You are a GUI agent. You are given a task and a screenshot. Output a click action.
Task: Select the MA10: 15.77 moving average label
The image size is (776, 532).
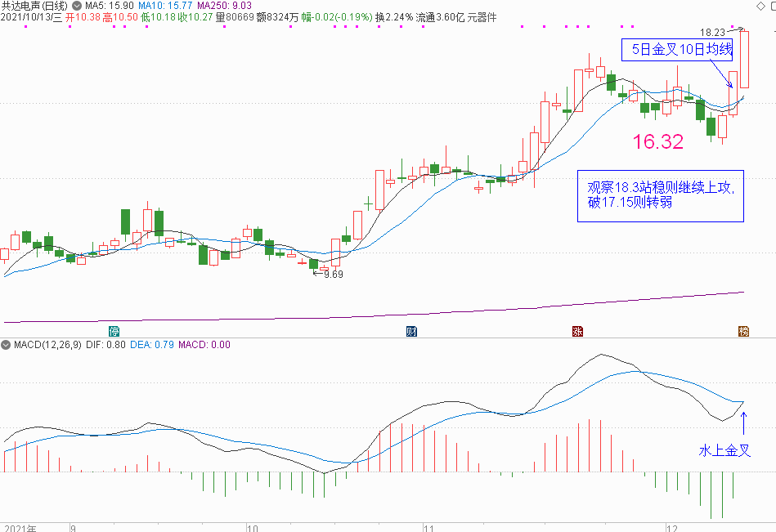(x=165, y=6)
